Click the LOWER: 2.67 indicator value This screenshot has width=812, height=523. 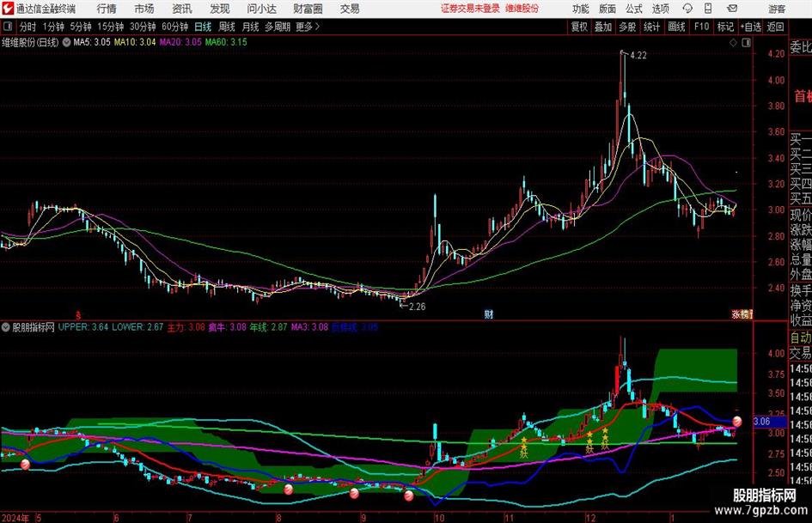tap(137, 327)
